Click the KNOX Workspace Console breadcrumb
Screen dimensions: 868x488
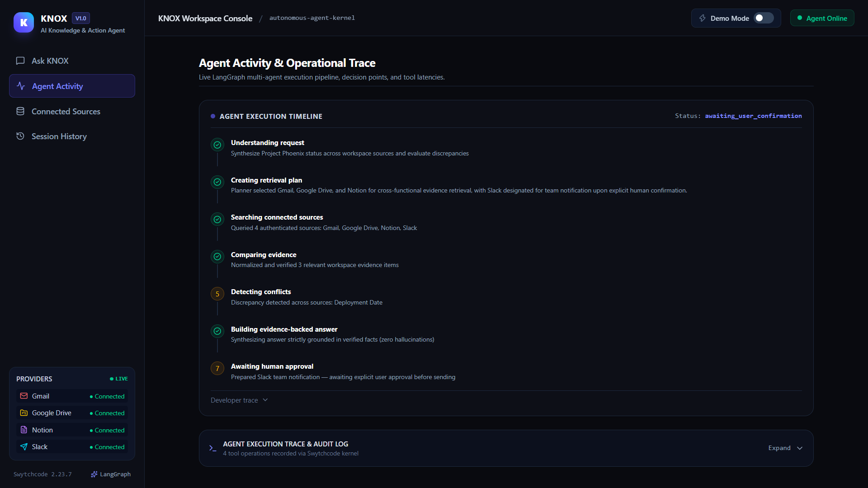205,18
